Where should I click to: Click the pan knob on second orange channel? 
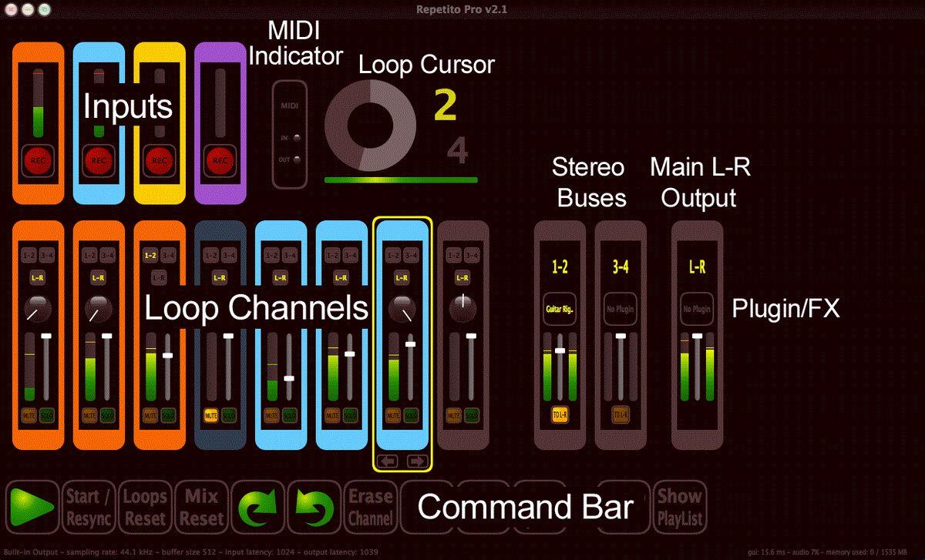pyautogui.click(x=98, y=309)
